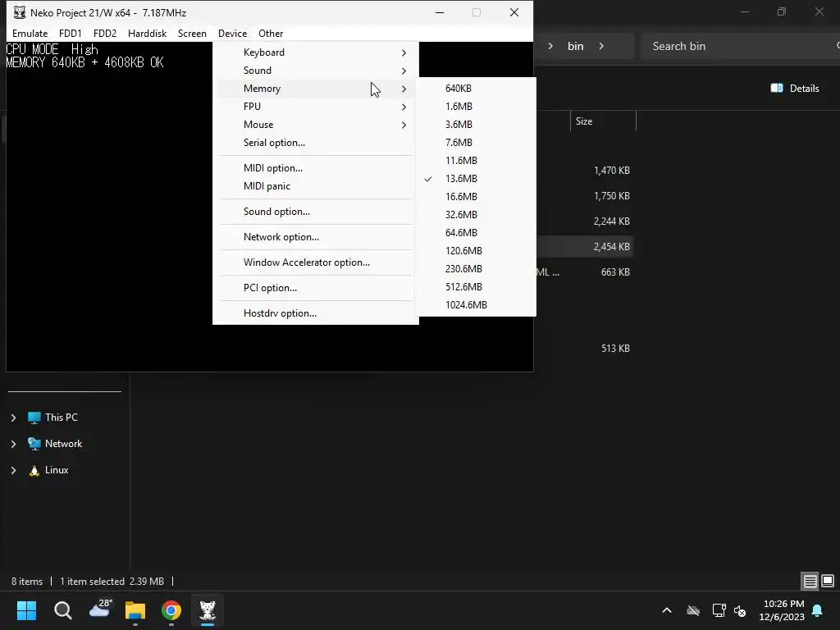The image size is (840, 630).
Task: Select 3.6MB memory size
Action: tap(476, 125)
